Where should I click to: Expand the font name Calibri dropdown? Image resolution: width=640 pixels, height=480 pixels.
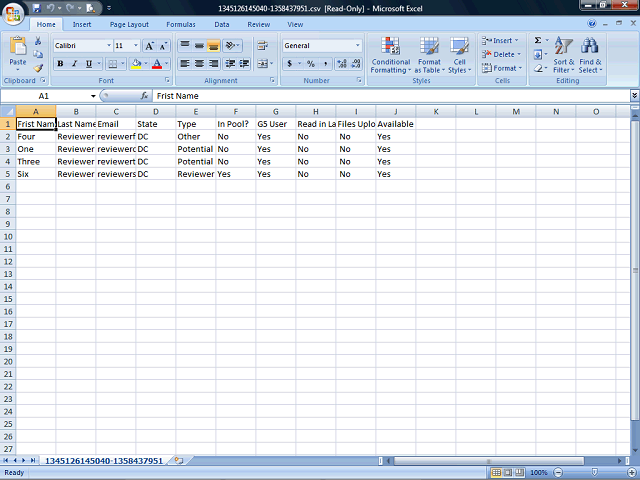tap(108, 46)
